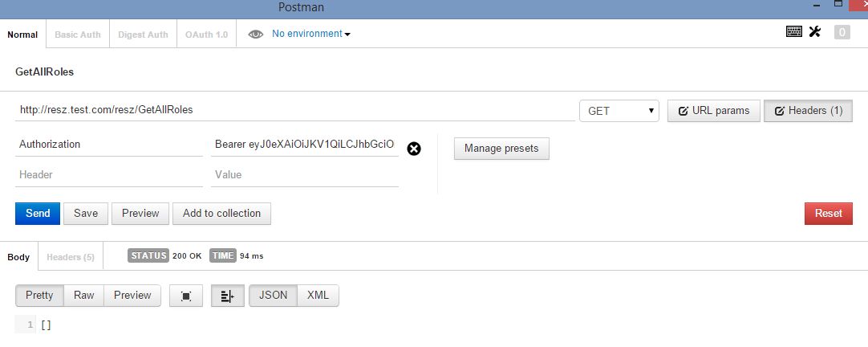Click the notification counter badge showing 0
This screenshot has height=347, width=868.
pyautogui.click(x=842, y=32)
